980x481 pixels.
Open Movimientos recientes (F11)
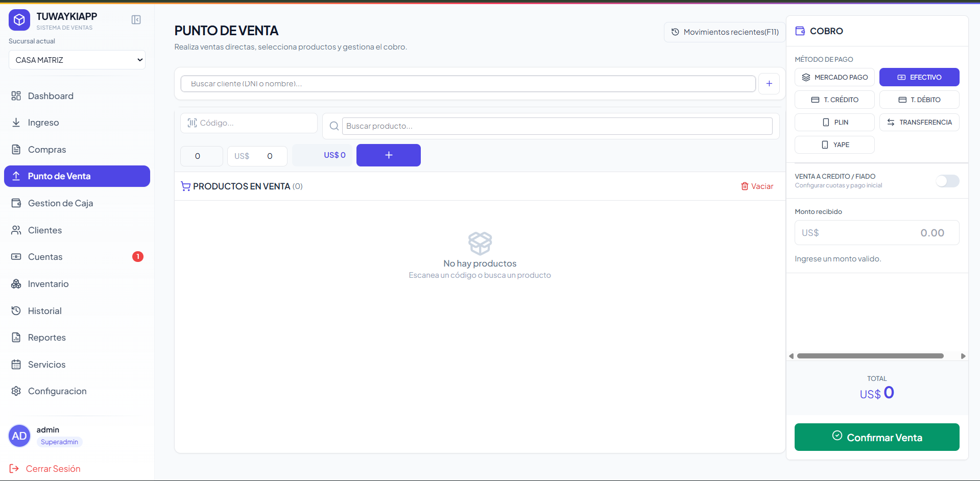[x=724, y=32]
